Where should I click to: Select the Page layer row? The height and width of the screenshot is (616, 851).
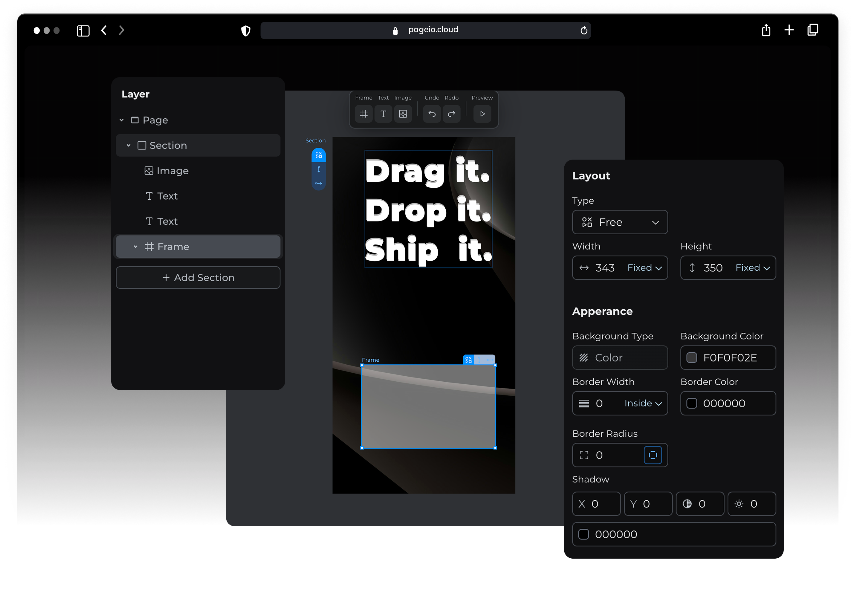click(198, 120)
